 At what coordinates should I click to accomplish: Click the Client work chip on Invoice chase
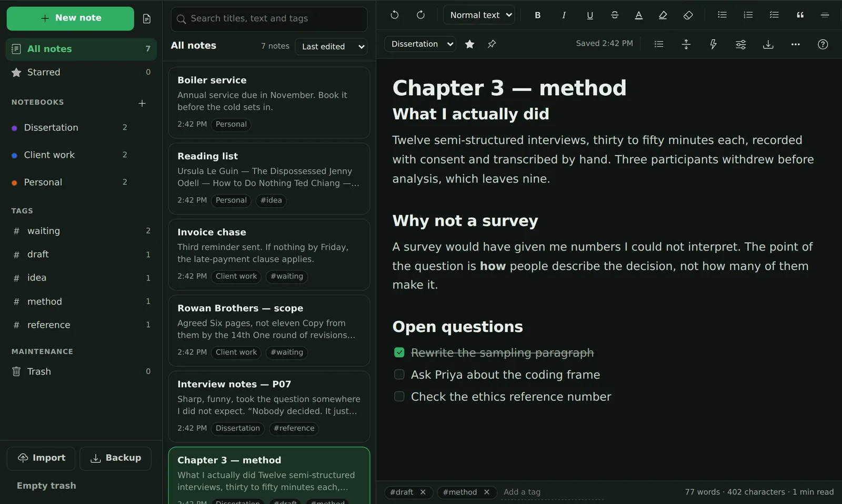pos(236,276)
